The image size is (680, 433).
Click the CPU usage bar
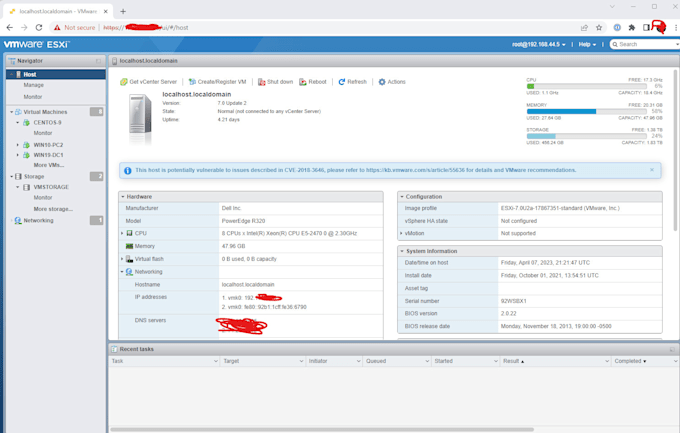tap(586, 86)
